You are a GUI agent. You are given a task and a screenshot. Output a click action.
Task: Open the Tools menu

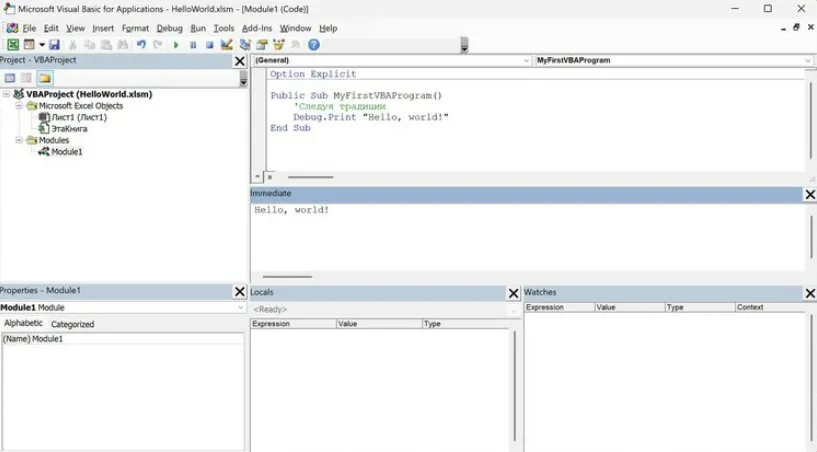coord(224,28)
